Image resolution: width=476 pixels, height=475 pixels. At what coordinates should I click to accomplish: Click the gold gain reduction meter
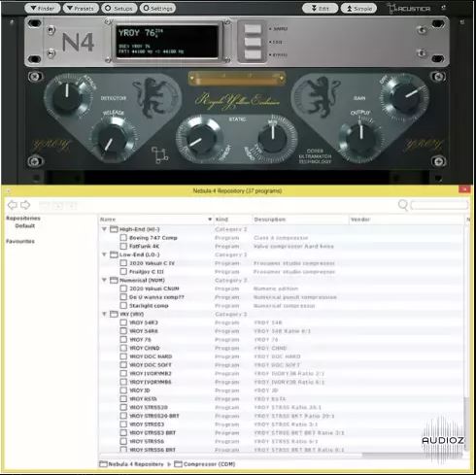pos(237,79)
